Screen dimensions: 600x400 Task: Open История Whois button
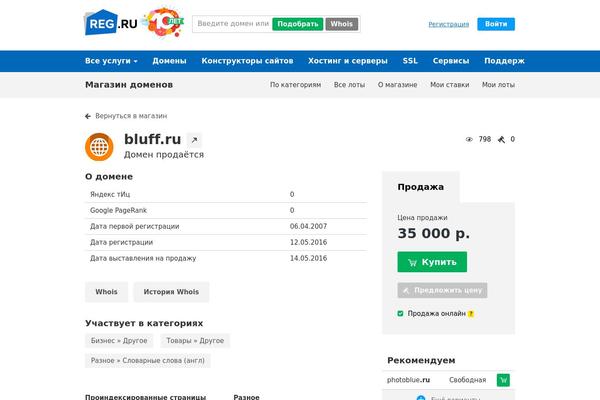click(171, 292)
